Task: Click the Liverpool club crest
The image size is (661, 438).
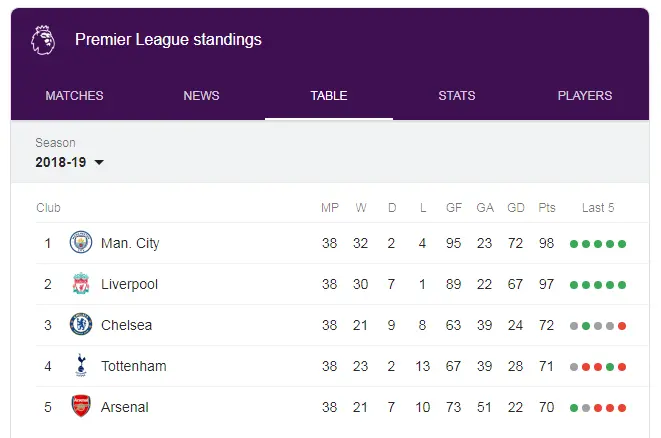Action: [80, 284]
